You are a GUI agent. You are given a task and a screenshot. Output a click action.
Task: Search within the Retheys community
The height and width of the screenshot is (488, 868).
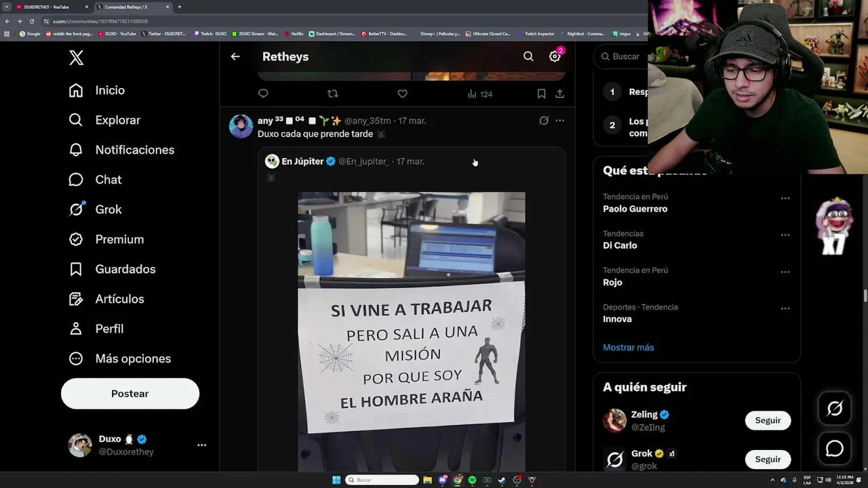pyautogui.click(x=528, y=57)
